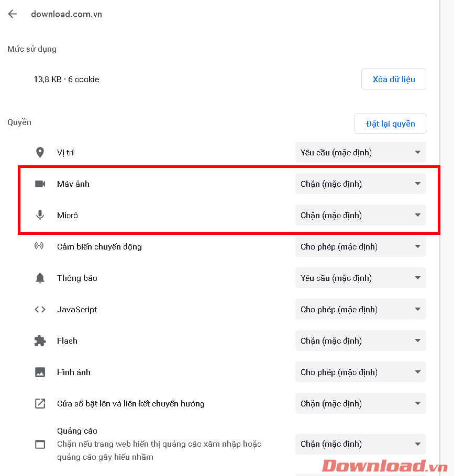Viewport: 454px width, 476px height.
Task: Expand the Flash permission dropdown
Action: [x=360, y=341]
